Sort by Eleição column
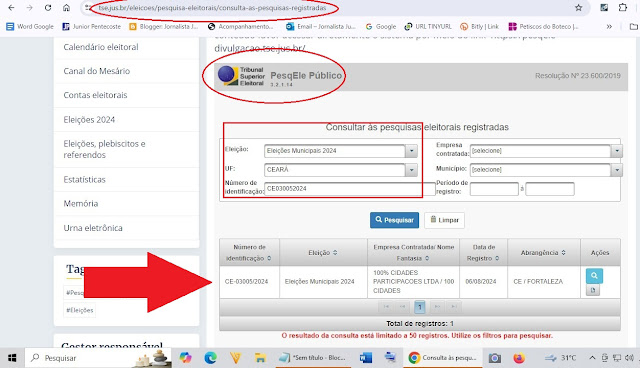The width and height of the screenshot is (640, 368). click(x=323, y=253)
